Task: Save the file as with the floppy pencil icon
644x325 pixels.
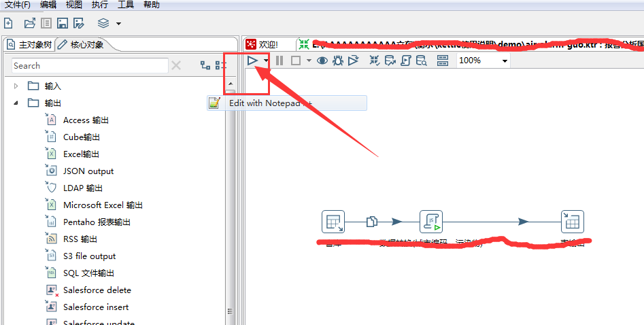Action: pos(78,23)
